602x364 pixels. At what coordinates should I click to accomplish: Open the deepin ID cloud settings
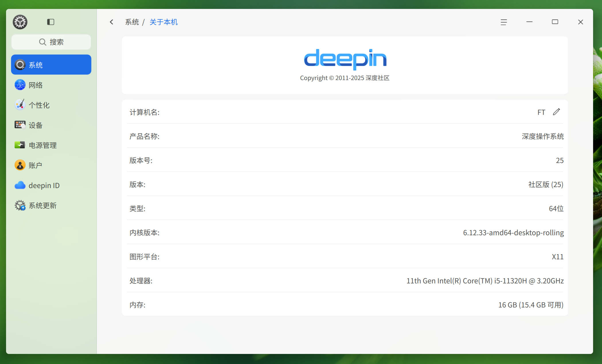pos(51,185)
